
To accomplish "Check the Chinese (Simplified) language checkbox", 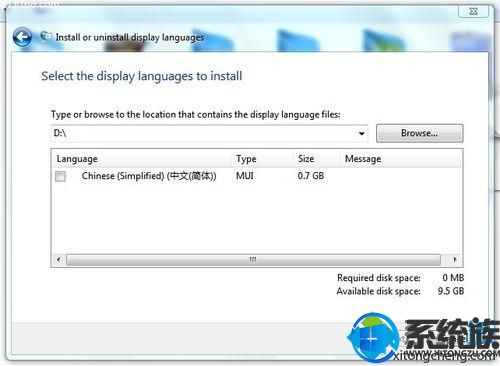I will tap(60, 176).
